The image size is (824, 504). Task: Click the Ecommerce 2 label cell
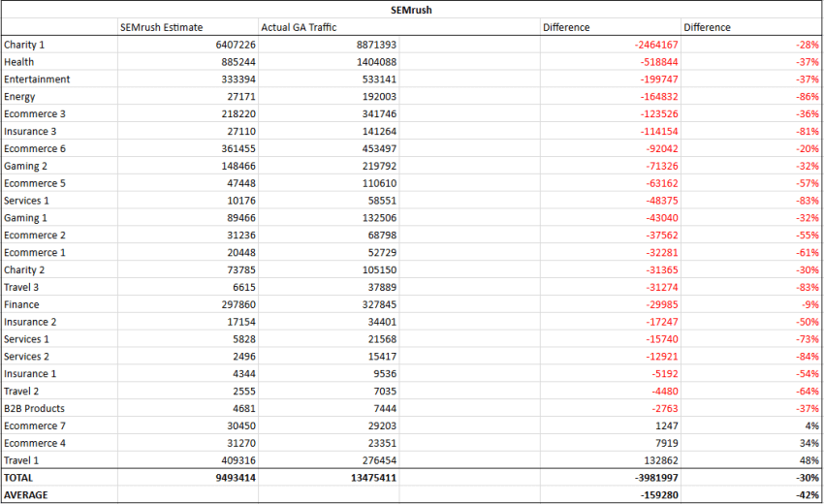59,236
